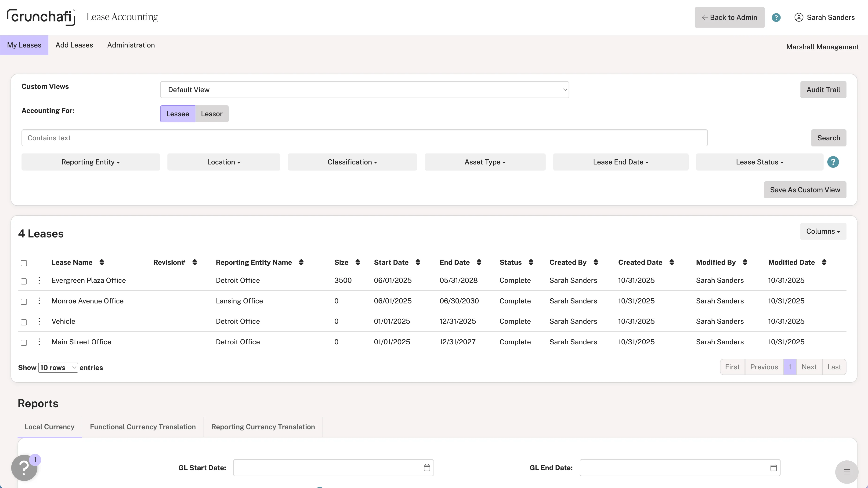Sort by Lease Name column arrows
The image size is (868, 488).
(x=101, y=262)
